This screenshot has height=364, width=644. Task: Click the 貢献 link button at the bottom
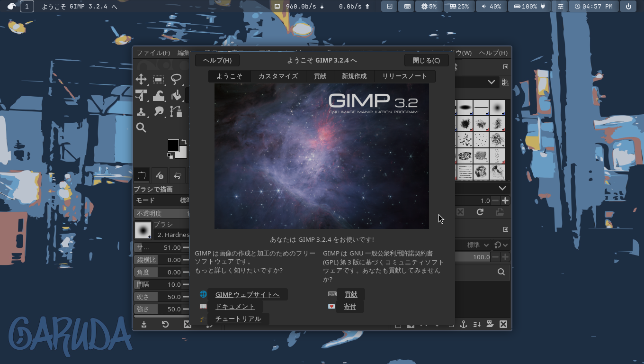click(x=351, y=294)
